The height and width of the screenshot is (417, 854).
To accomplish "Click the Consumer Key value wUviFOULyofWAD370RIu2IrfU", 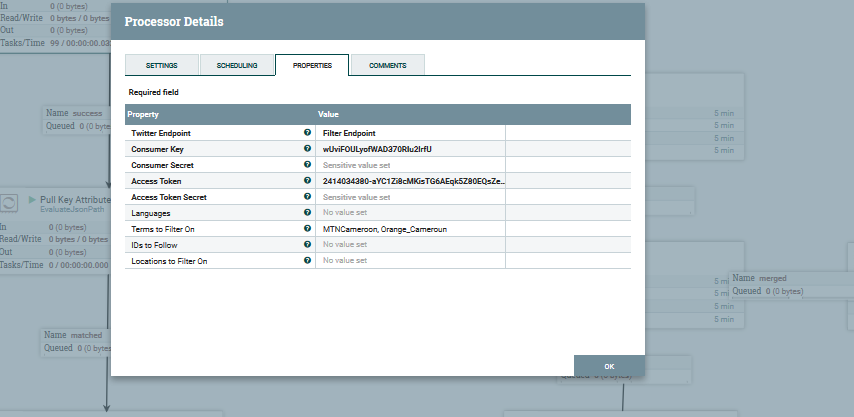I will [x=377, y=149].
